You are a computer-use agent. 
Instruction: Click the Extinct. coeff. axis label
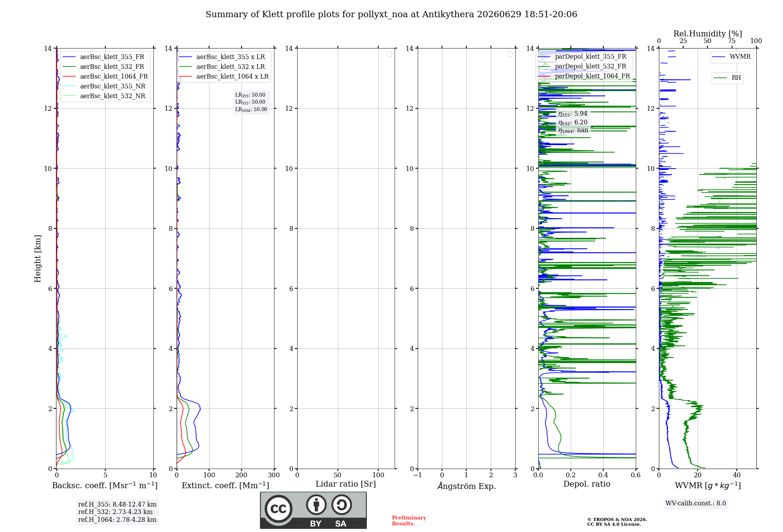(x=226, y=485)
